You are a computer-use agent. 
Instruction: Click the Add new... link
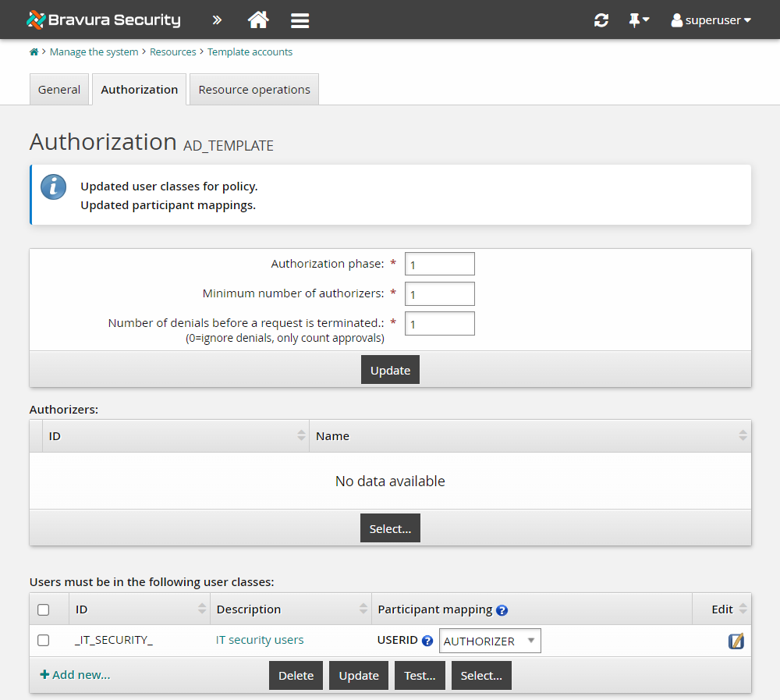75,675
